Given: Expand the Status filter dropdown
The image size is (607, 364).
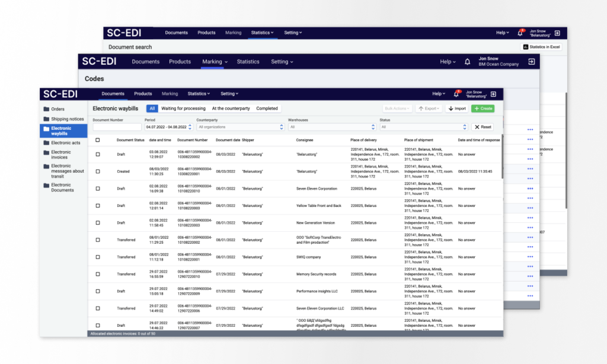Looking at the screenshot, I should click(423, 127).
